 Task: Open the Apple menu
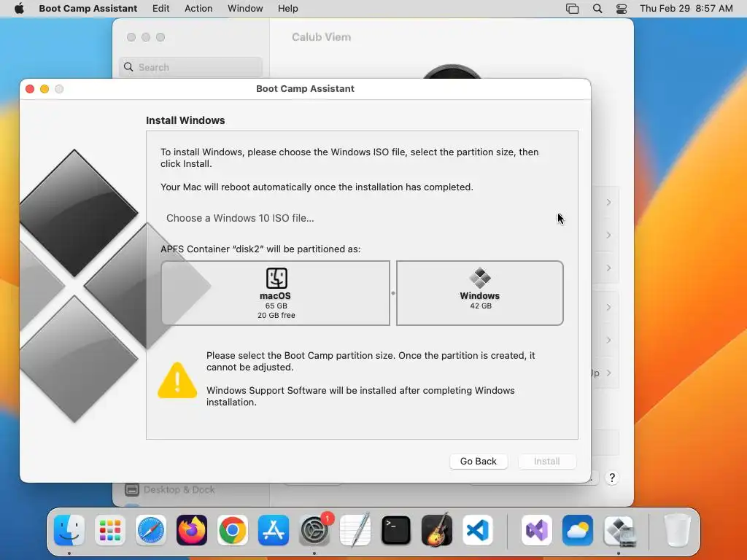tap(19, 8)
